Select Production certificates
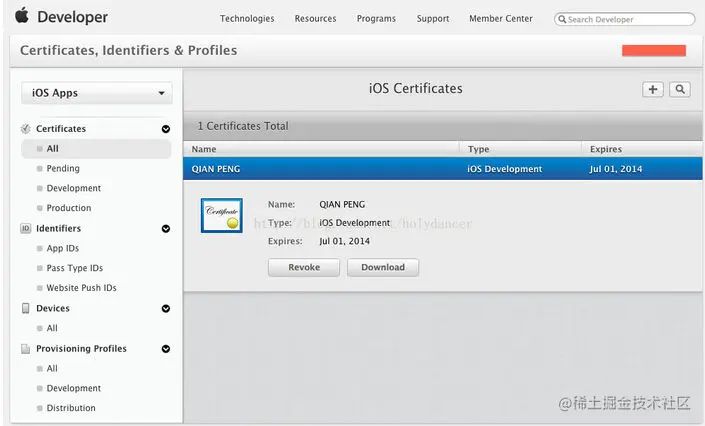Image resolution: width=705 pixels, height=426 pixels. click(x=69, y=208)
